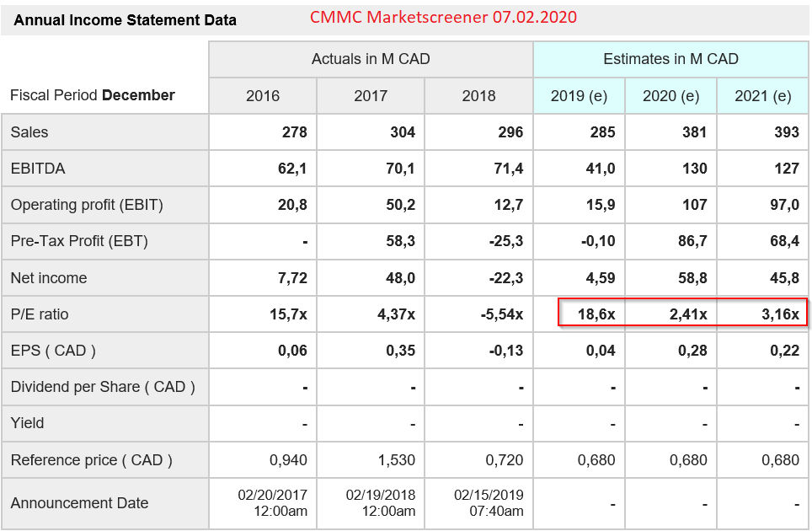Viewport: 812px width, 531px height.
Task: Click the 'Operating profit (EBIT)' row label
Action: click(x=87, y=205)
